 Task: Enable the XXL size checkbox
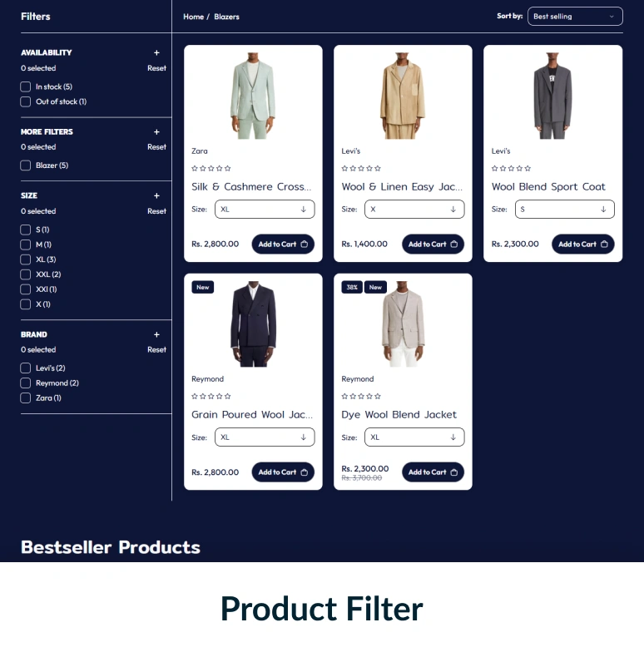click(25, 274)
